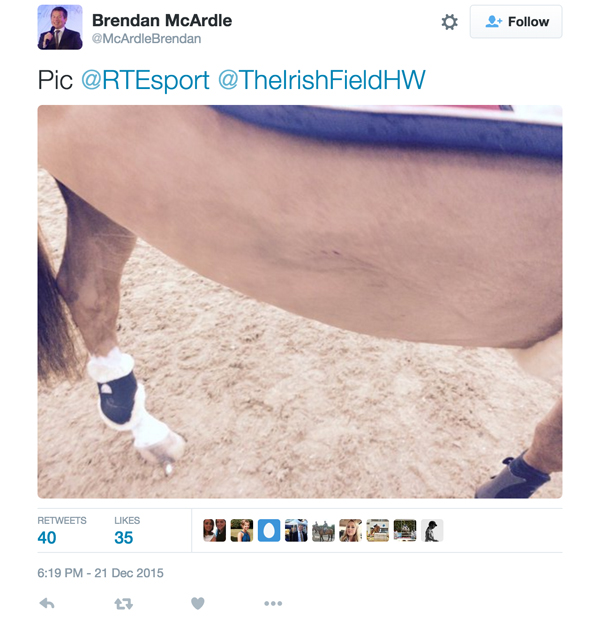Image resolution: width=600 pixels, height=626 pixels.
Task: Like the tweet with heart icon
Action: click(198, 603)
